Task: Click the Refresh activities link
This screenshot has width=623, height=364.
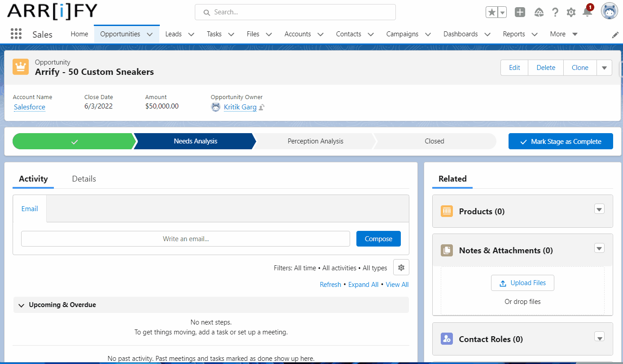Action: pos(330,284)
